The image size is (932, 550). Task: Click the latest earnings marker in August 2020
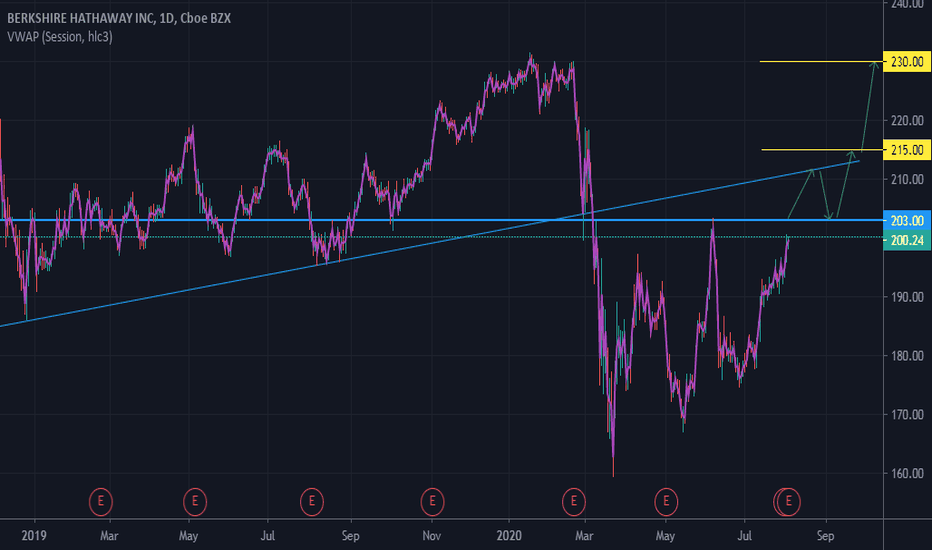click(x=789, y=501)
